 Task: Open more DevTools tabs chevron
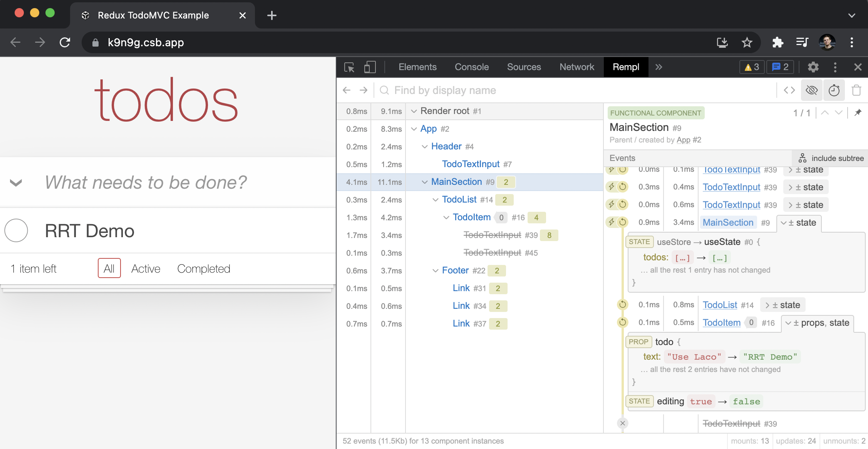tap(659, 67)
